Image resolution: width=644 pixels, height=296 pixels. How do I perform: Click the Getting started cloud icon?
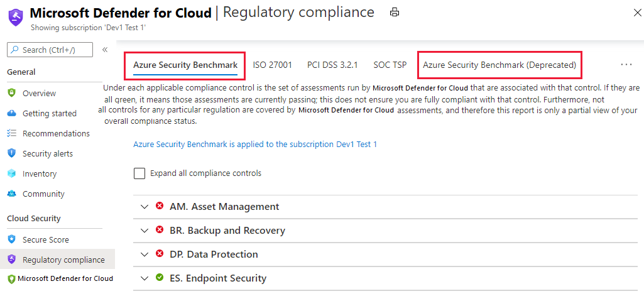[11, 113]
